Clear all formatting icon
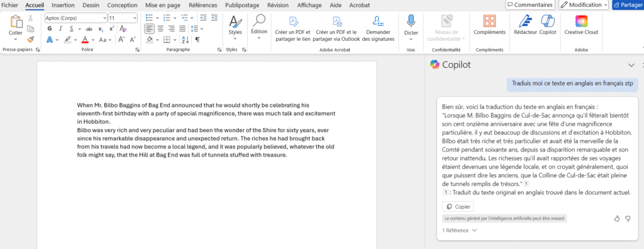 [123, 29]
